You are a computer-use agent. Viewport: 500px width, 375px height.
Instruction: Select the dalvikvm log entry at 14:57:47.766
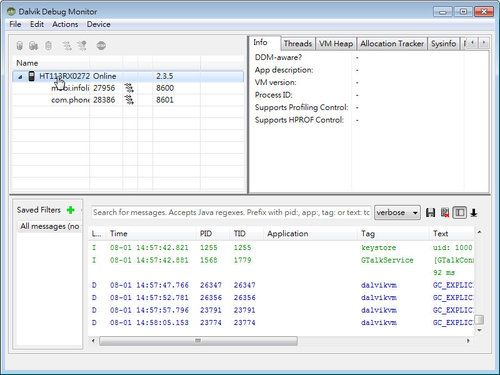pos(282,285)
